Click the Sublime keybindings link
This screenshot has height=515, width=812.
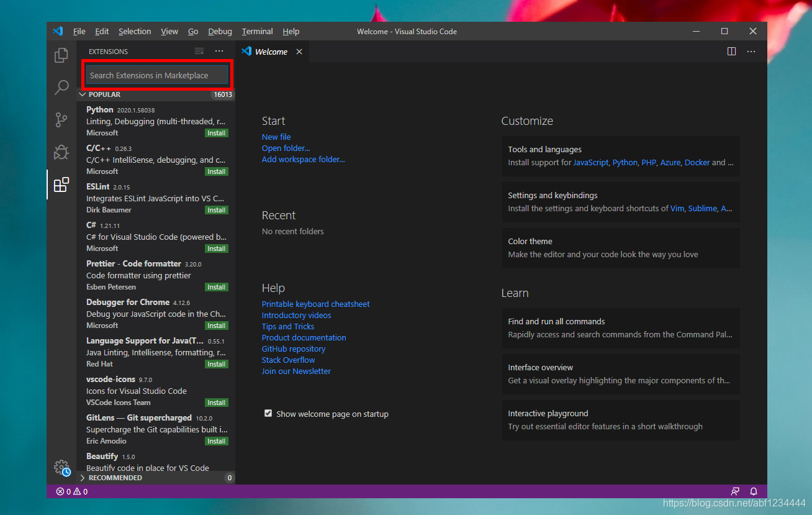(x=702, y=208)
